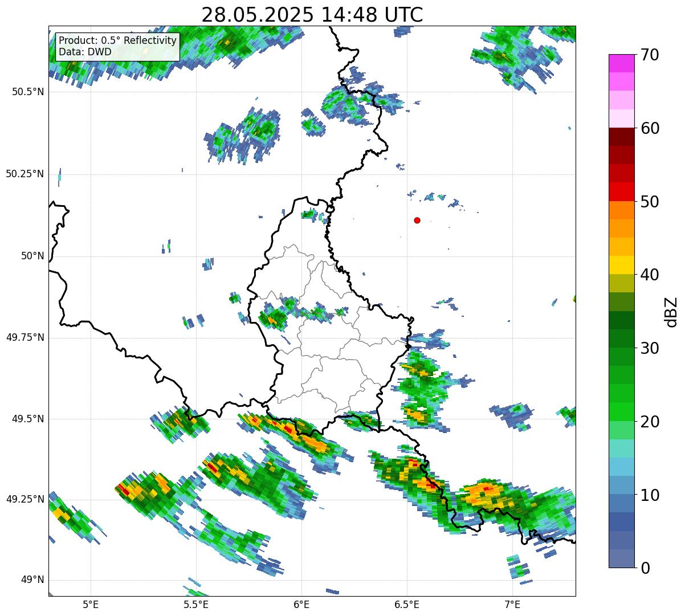Click the colorbar tick label 60
This screenshot has height=616, width=685.
coord(649,128)
